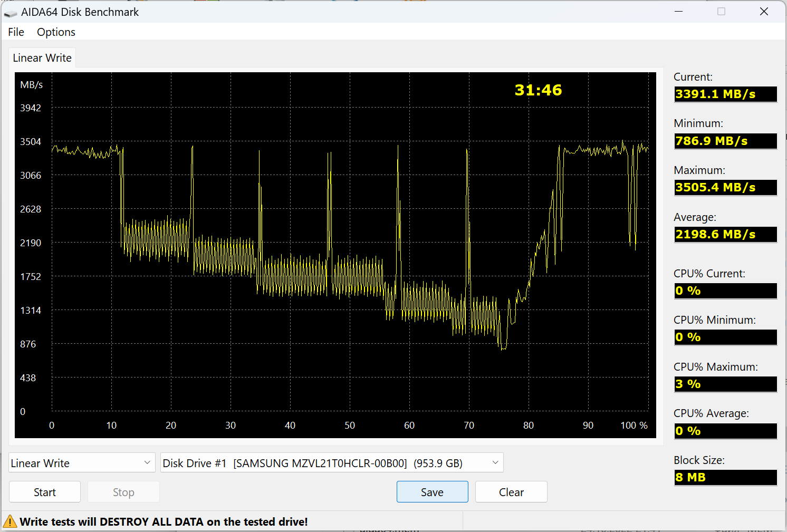Open the Disk Drive #1 selection dropdown
The image size is (787, 532).
pyautogui.click(x=332, y=463)
